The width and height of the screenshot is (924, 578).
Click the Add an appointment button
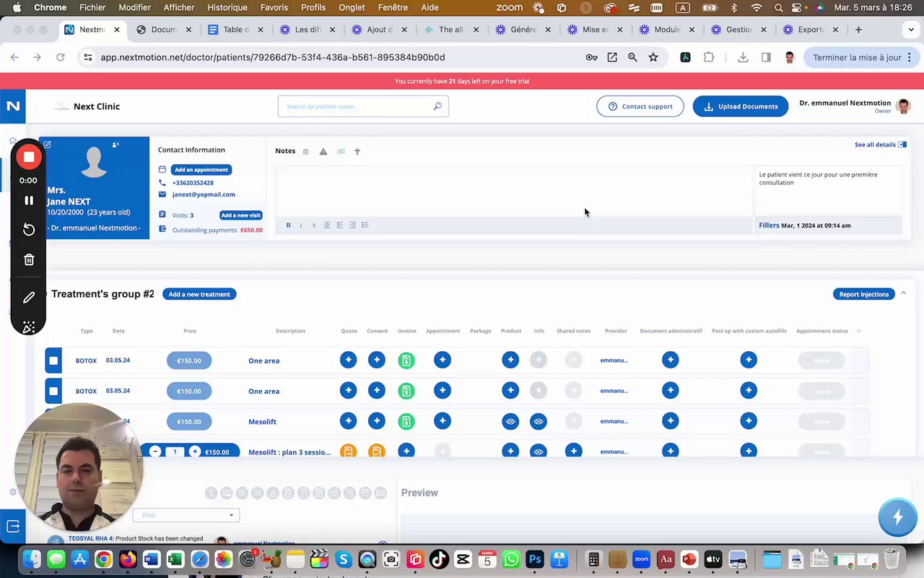(201, 170)
